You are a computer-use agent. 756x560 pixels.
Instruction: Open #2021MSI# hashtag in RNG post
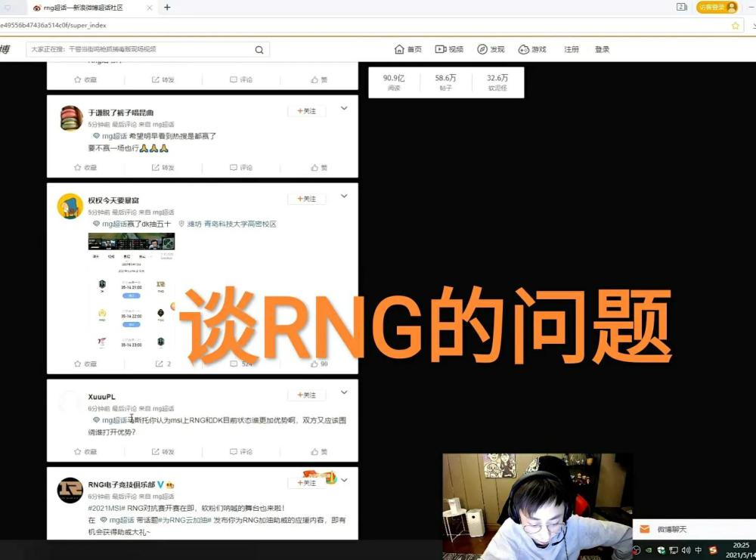pyautogui.click(x=106, y=508)
